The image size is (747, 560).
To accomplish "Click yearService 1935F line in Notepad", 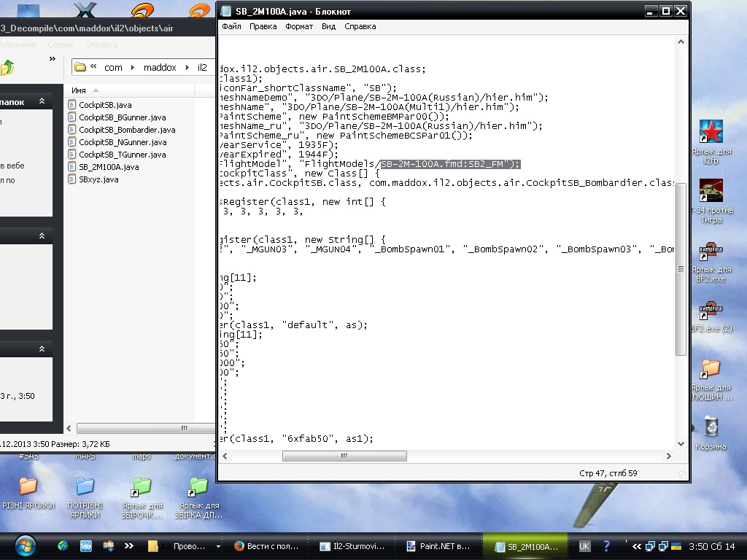I will (x=279, y=145).
